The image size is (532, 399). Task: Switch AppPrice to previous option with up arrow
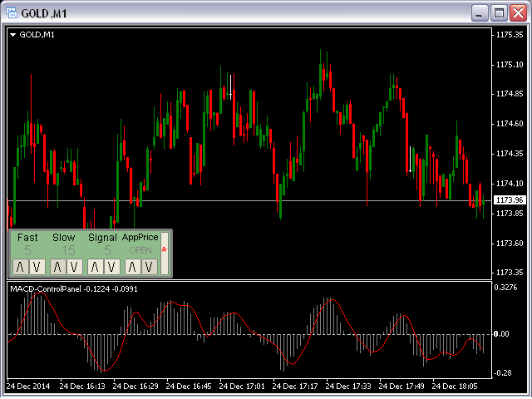[132, 267]
